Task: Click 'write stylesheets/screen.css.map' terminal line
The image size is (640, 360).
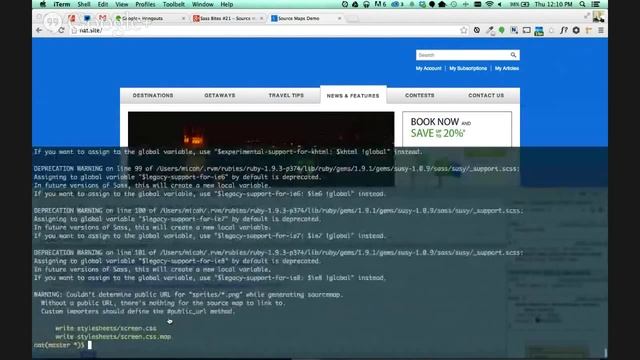Action: (113, 337)
